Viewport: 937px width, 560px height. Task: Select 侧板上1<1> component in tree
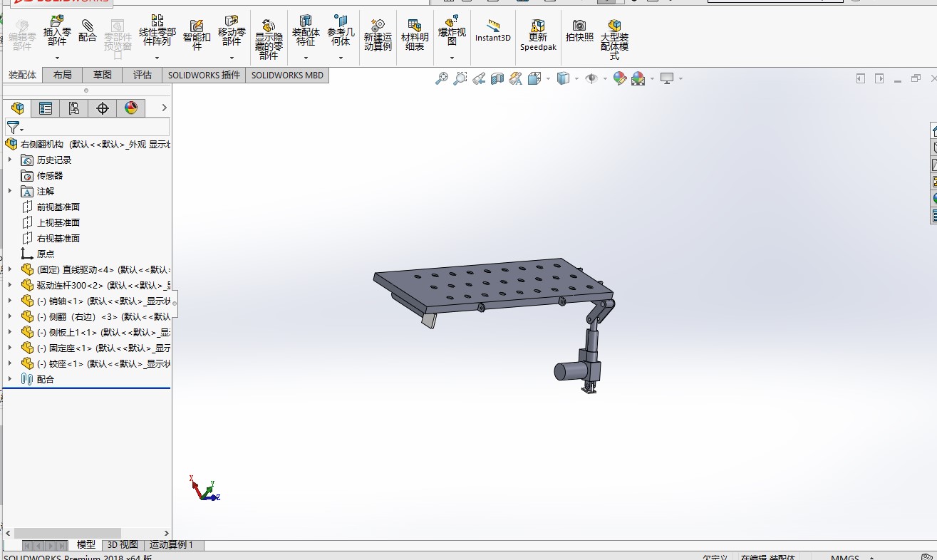pyautogui.click(x=104, y=332)
